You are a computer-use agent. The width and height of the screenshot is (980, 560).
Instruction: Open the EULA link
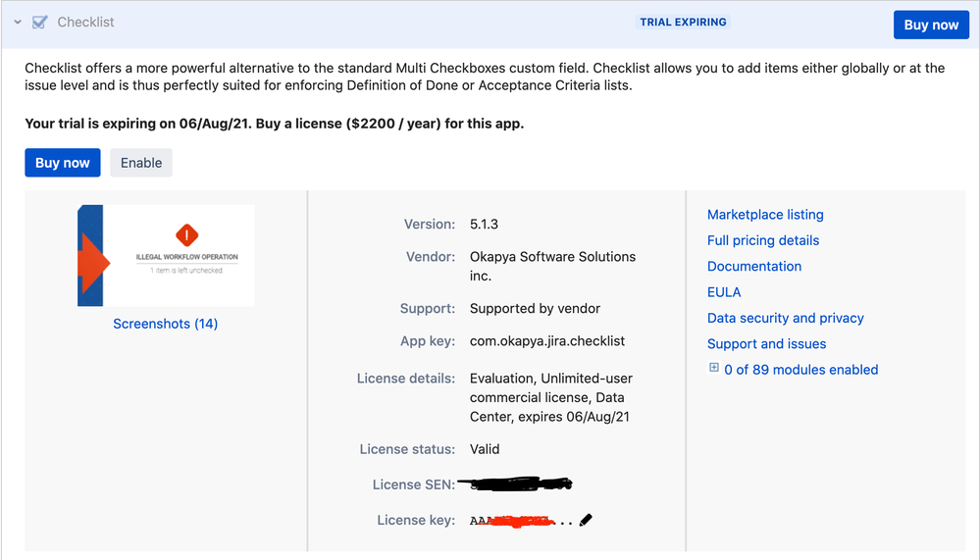(x=724, y=292)
